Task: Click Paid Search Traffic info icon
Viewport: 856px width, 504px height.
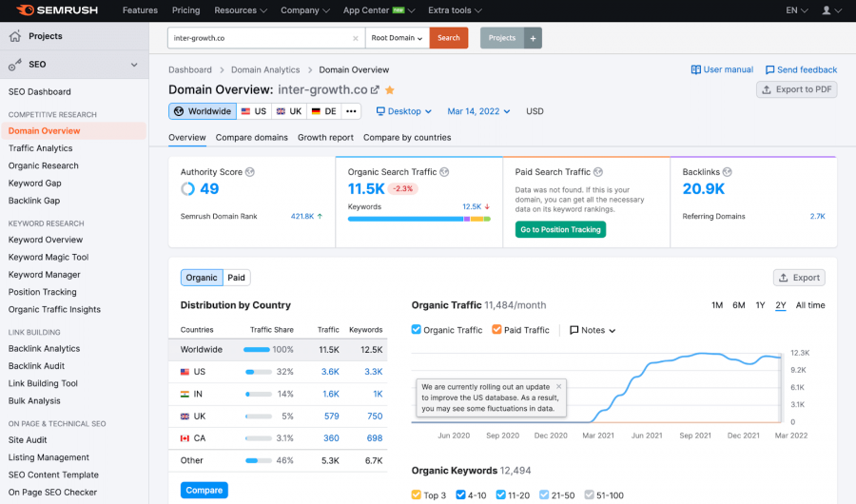Action: pos(598,172)
